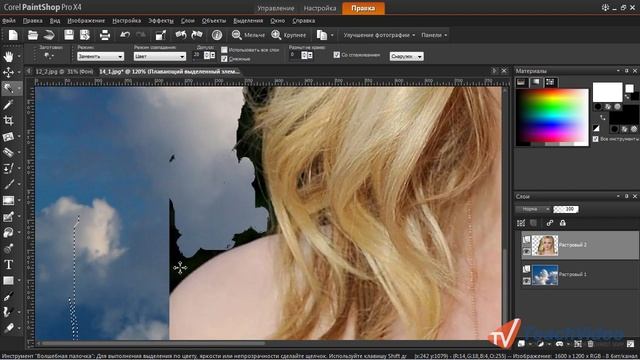Select Растровый 2 layer thumbnail
640x360 pixels.
pos(545,245)
